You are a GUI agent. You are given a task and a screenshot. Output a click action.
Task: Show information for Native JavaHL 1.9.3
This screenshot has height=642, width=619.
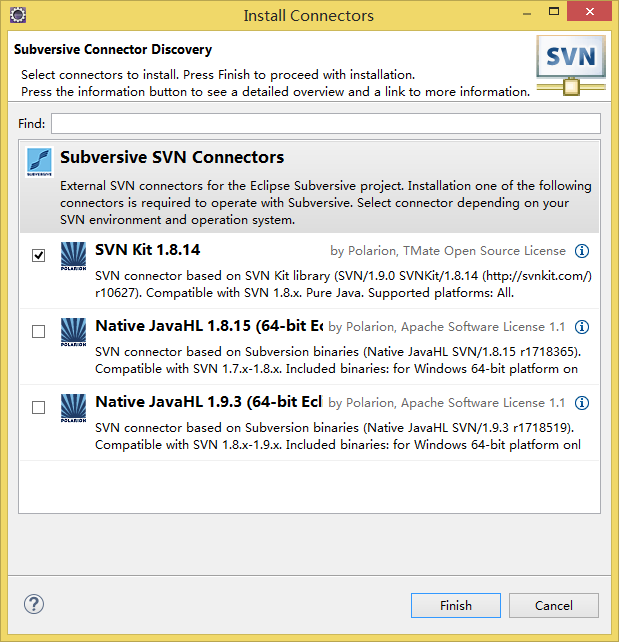pyautogui.click(x=582, y=403)
